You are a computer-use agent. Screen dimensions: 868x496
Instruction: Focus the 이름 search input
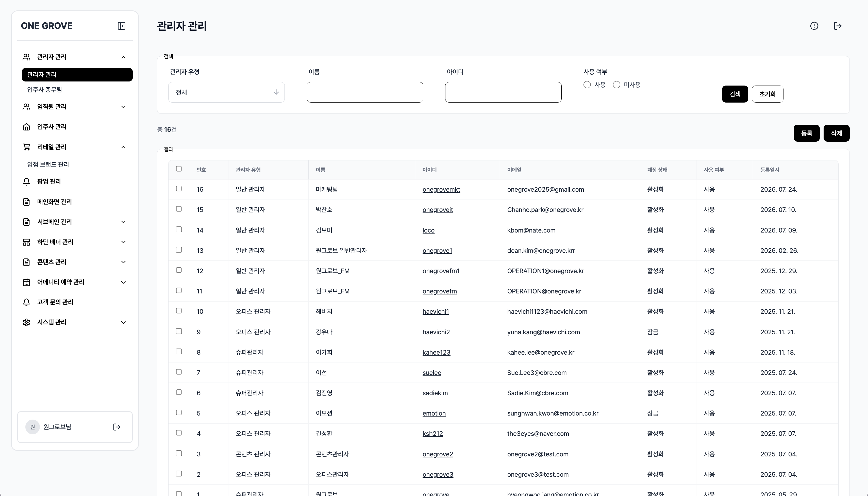[365, 92]
